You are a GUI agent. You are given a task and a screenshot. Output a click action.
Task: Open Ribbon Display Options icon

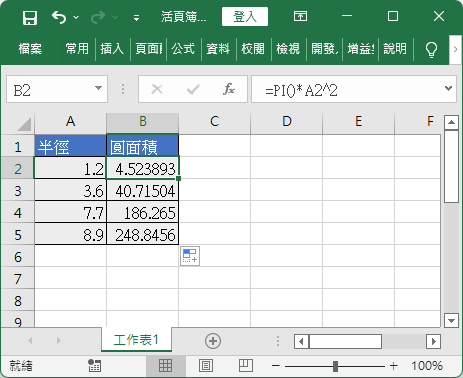coord(300,16)
